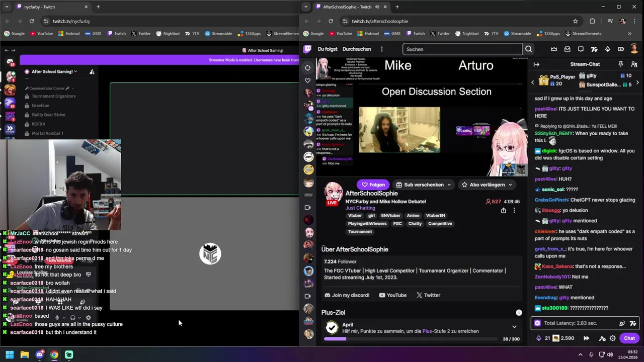Bookmark page star in AfterSchoolSophie window
The height and width of the screenshot is (362, 644).
click(575, 21)
